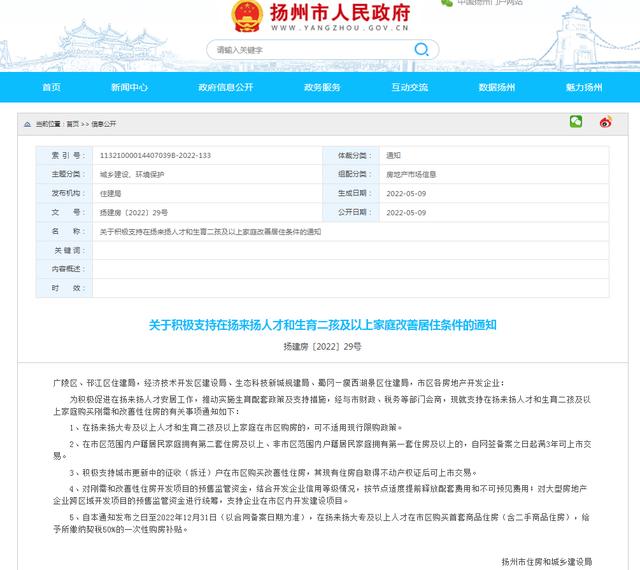Screen dimensions: 640x570
Task: Click the search magnifier icon
Action: click(x=421, y=50)
